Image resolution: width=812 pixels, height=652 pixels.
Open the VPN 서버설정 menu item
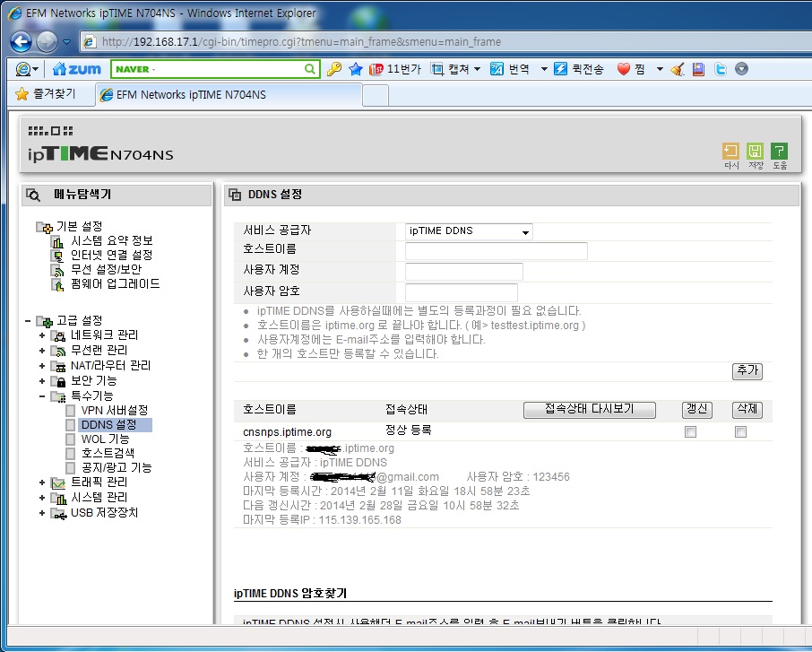(x=115, y=411)
